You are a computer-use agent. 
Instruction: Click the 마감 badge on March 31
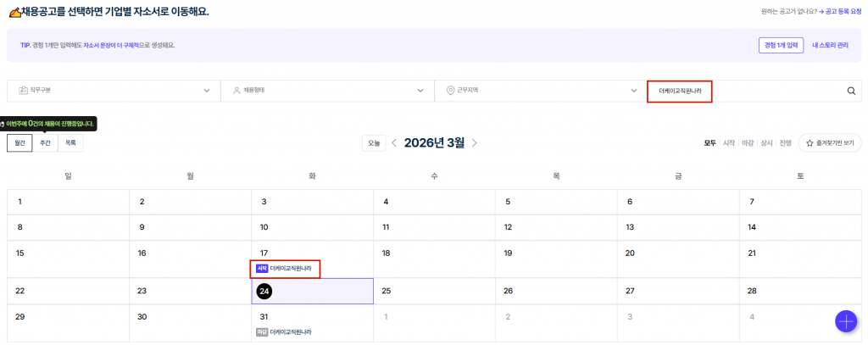click(262, 332)
